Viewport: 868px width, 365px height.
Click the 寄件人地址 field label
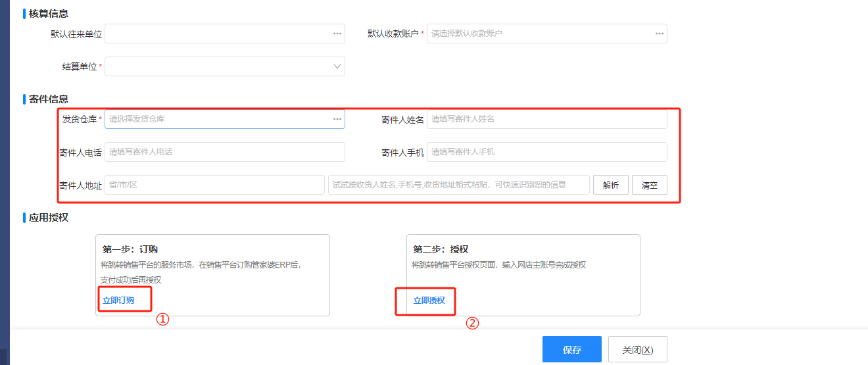pyautogui.click(x=80, y=185)
